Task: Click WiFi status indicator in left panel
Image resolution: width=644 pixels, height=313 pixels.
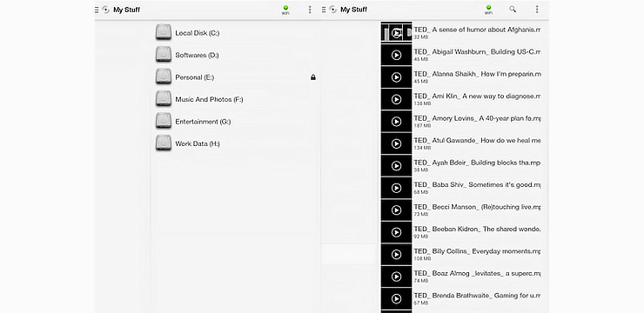Action: tap(285, 10)
